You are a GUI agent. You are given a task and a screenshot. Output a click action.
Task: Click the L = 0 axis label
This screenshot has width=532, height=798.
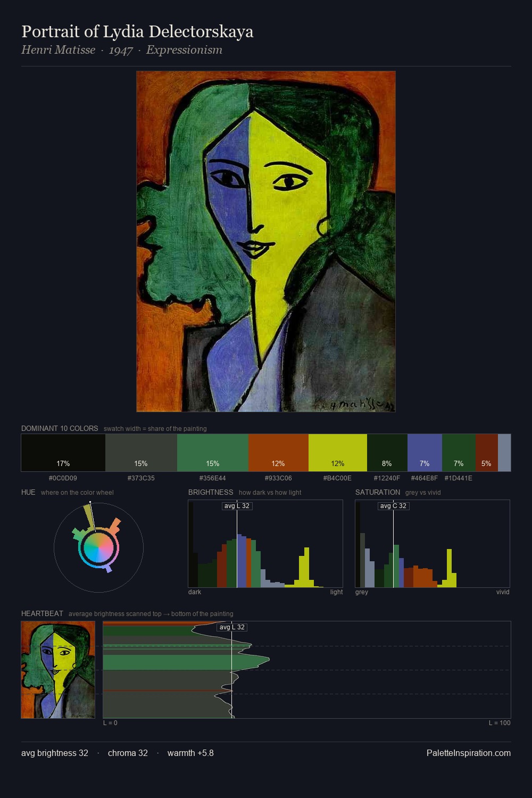point(110,723)
